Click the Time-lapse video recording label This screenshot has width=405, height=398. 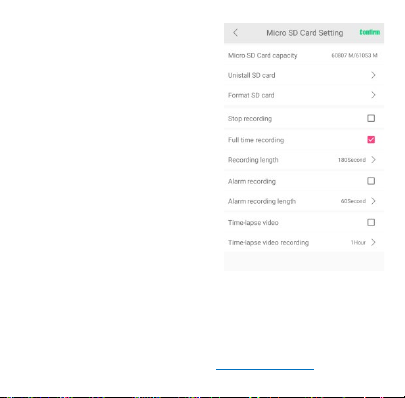(268, 243)
